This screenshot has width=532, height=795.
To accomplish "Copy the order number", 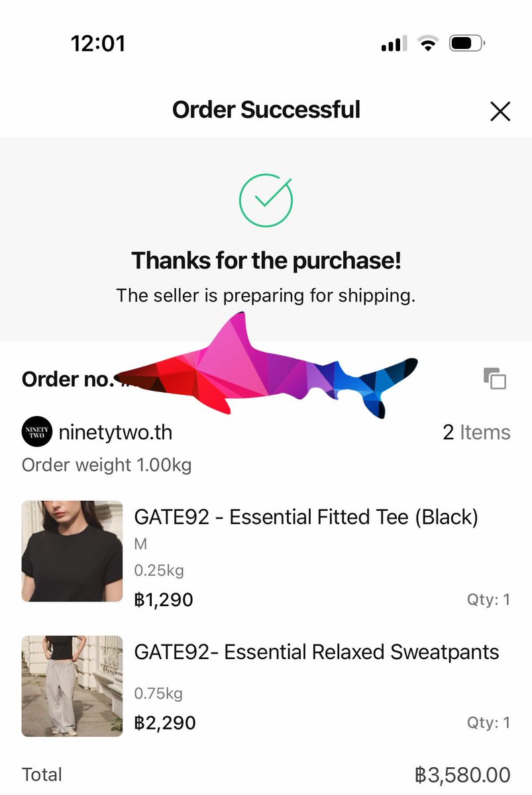I will point(495,378).
